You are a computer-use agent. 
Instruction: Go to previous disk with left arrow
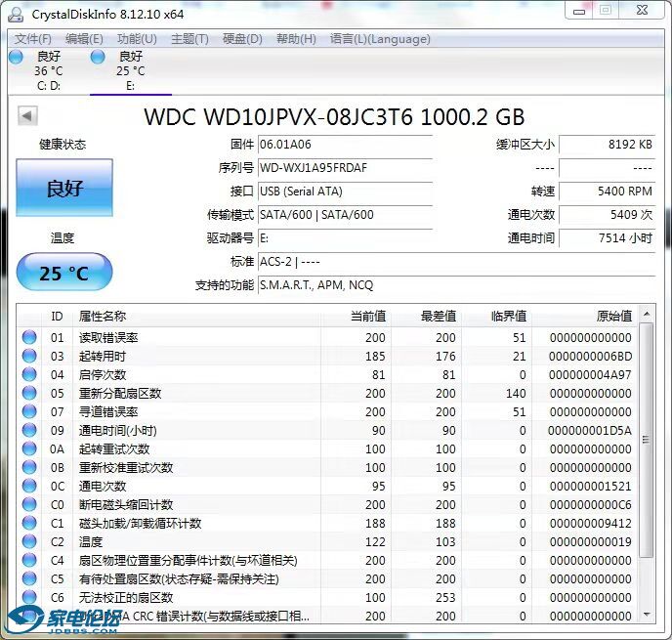27,116
